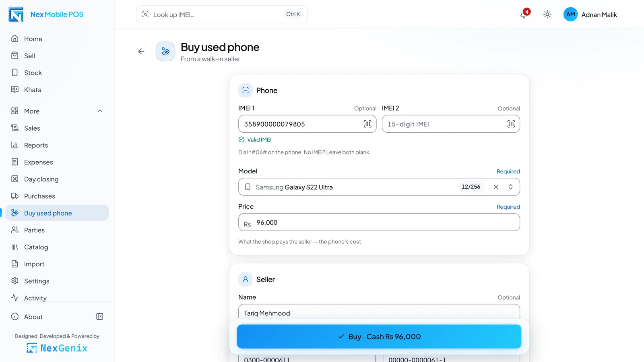Viewport: 644px width, 362px height.
Task: Open the Khata ledger
Action: (57, 90)
